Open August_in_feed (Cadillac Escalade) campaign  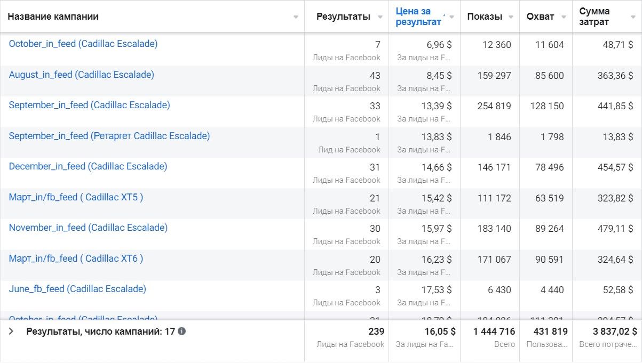[x=81, y=75]
